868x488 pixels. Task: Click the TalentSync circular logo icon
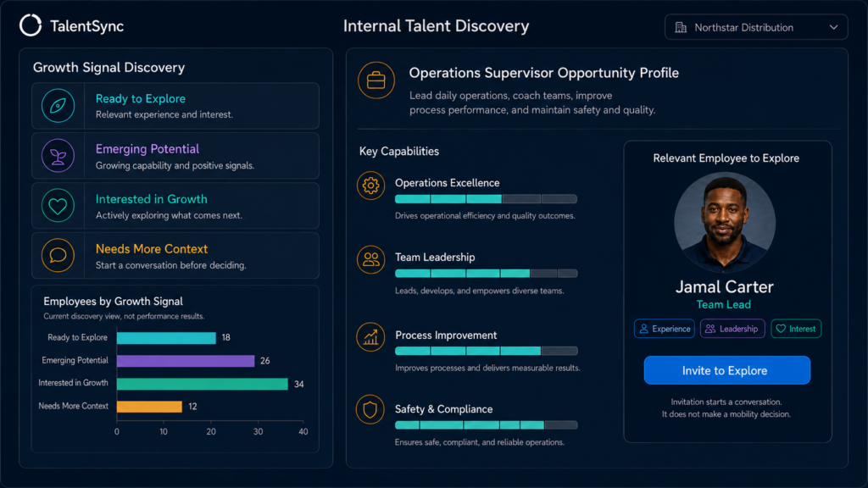point(31,25)
